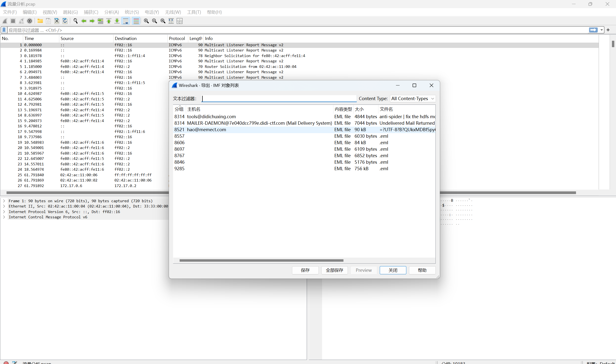Close the capture file with X icon
616x364 pixels.
pos(57,21)
